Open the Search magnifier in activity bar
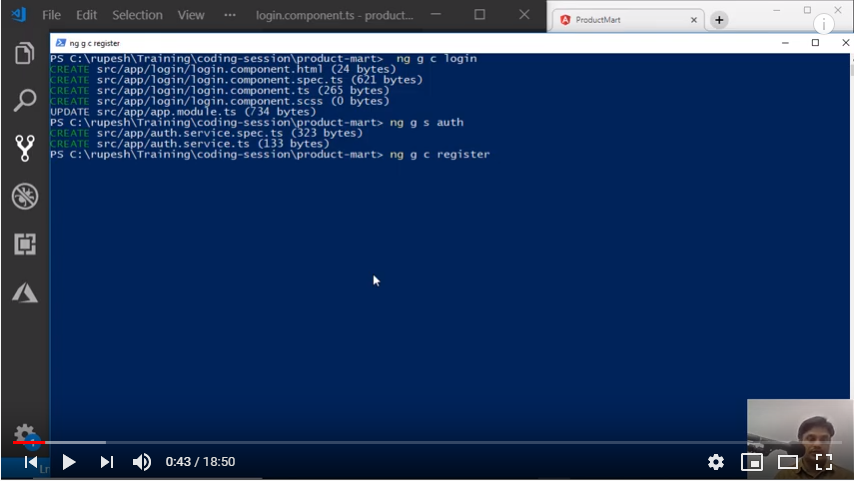This screenshot has width=854, height=481. 25,100
